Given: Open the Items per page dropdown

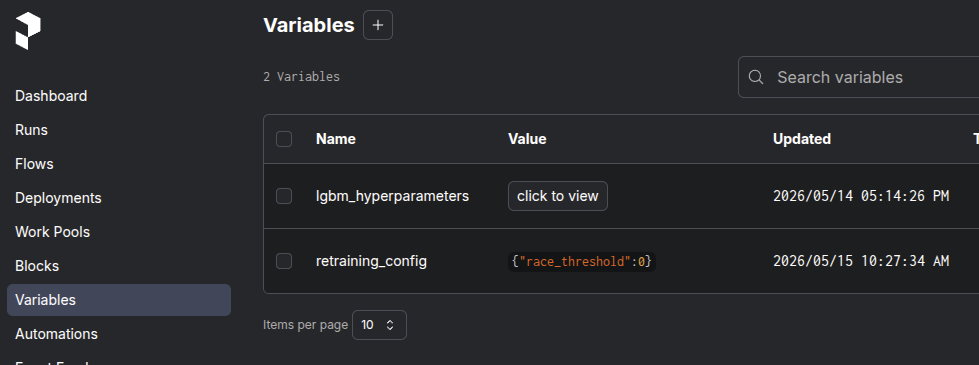Looking at the screenshot, I should tap(379, 325).
